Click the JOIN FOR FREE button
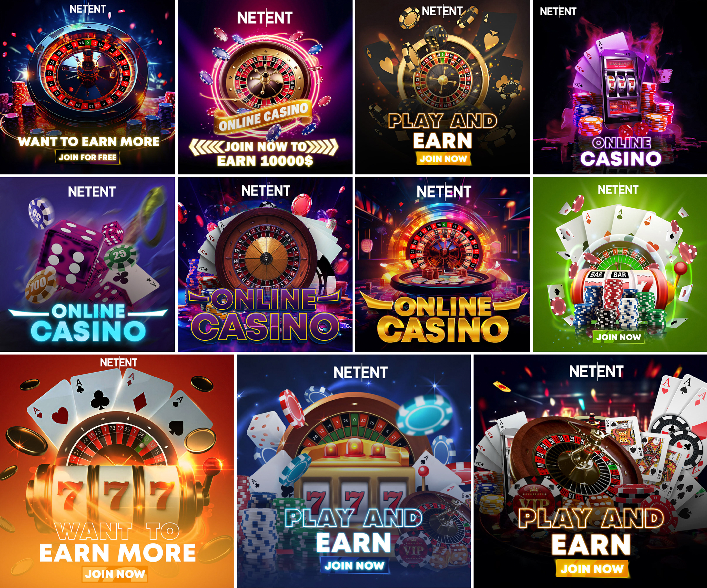This screenshot has width=707, height=588. click(x=87, y=157)
